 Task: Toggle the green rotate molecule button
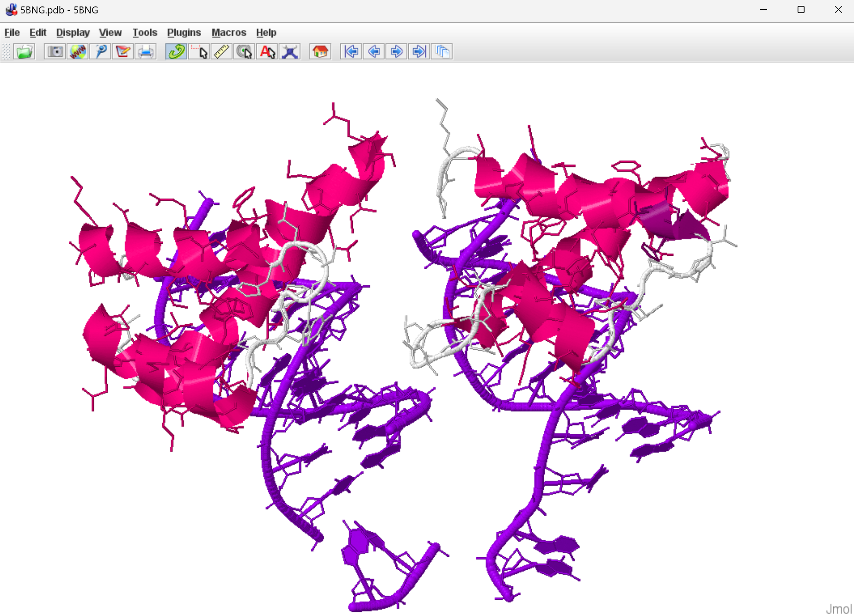[176, 51]
